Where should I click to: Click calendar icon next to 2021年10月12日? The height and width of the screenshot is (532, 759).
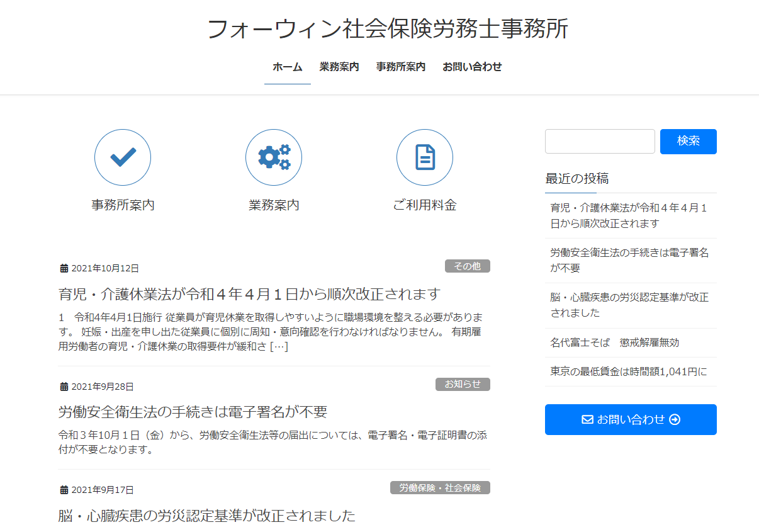[x=64, y=268]
